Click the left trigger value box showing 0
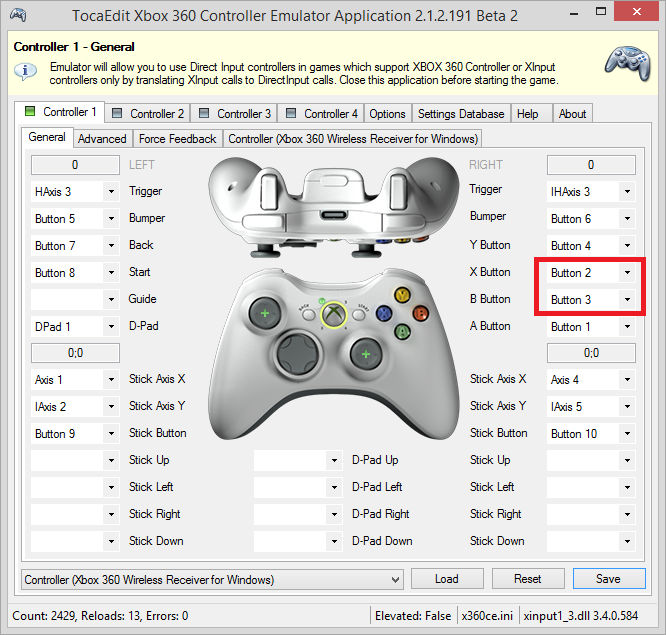 [75, 165]
